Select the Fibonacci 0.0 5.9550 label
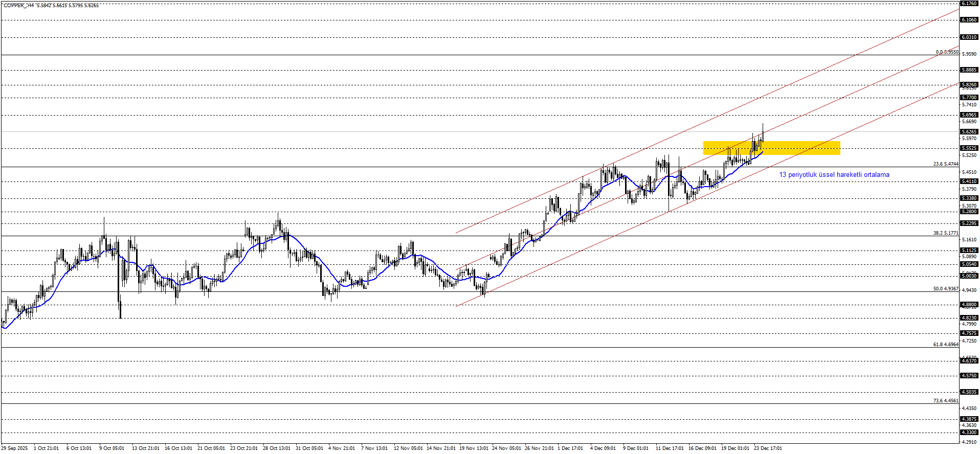 947,52
